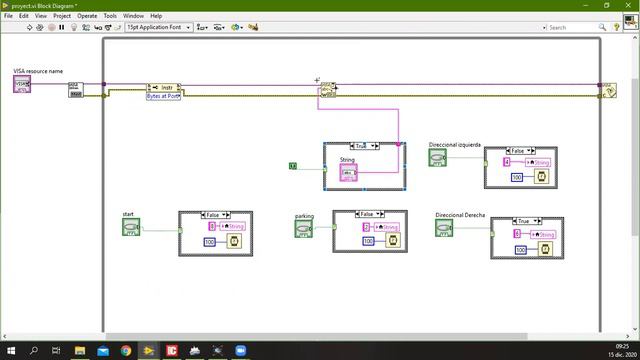Click the Search field in the toolbar
Screen dimensions: 640x360
click(571, 27)
